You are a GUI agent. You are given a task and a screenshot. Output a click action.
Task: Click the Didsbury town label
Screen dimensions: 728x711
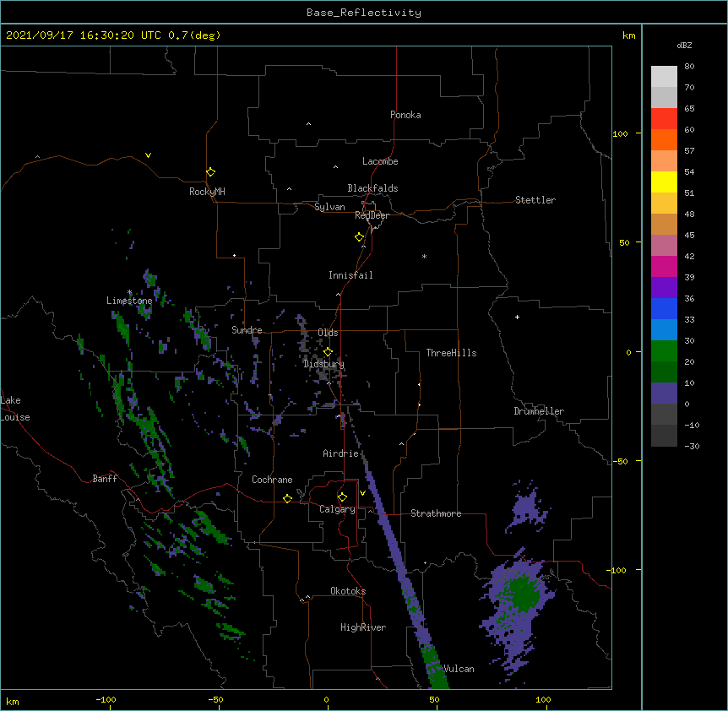click(x=323, y=364)
